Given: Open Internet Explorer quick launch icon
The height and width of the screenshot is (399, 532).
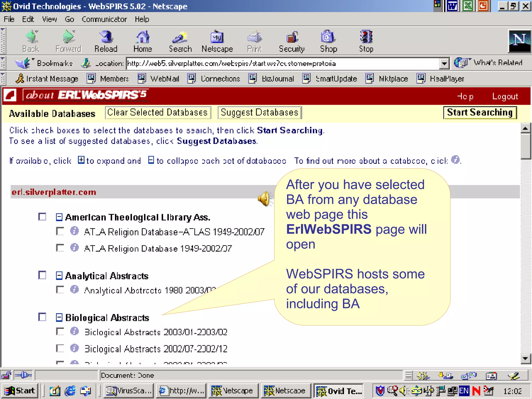Looking at the screenshot, I should pyautogui.click(x=70, y=391).
